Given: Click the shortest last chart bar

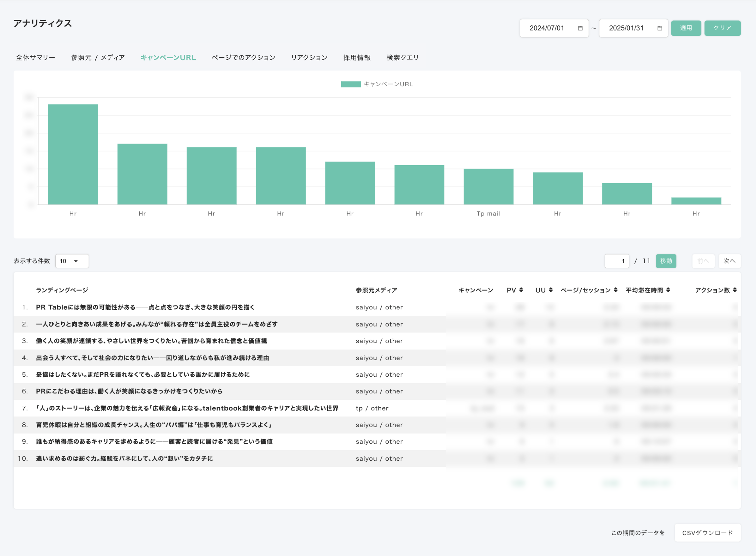Looking at the screenshot, I should click(696, 201).
